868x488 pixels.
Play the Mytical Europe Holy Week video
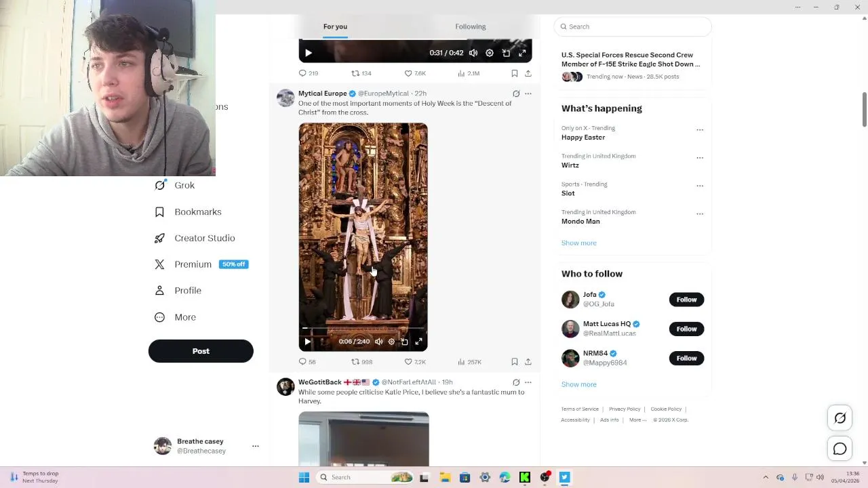(x=307, y=342)
